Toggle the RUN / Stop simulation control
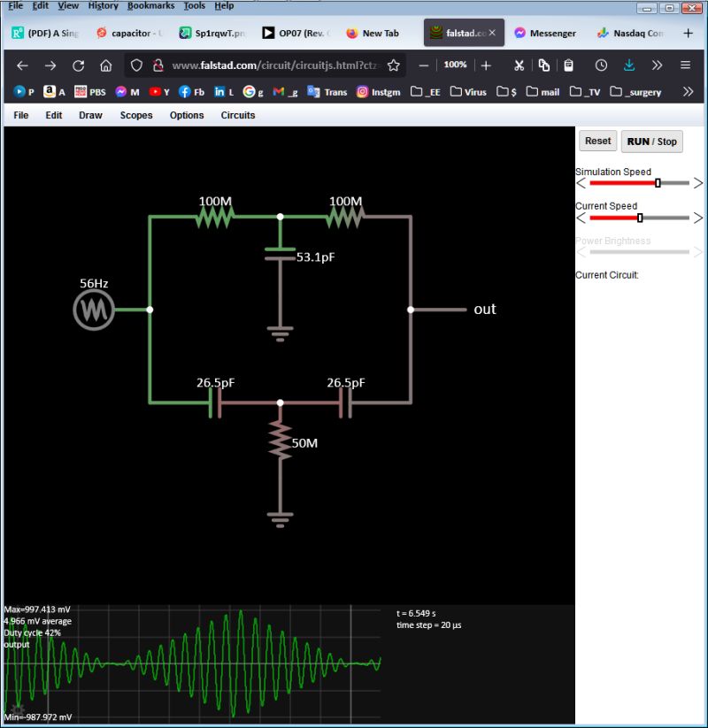Screen dimensions: 708x728 pos(651,141)
